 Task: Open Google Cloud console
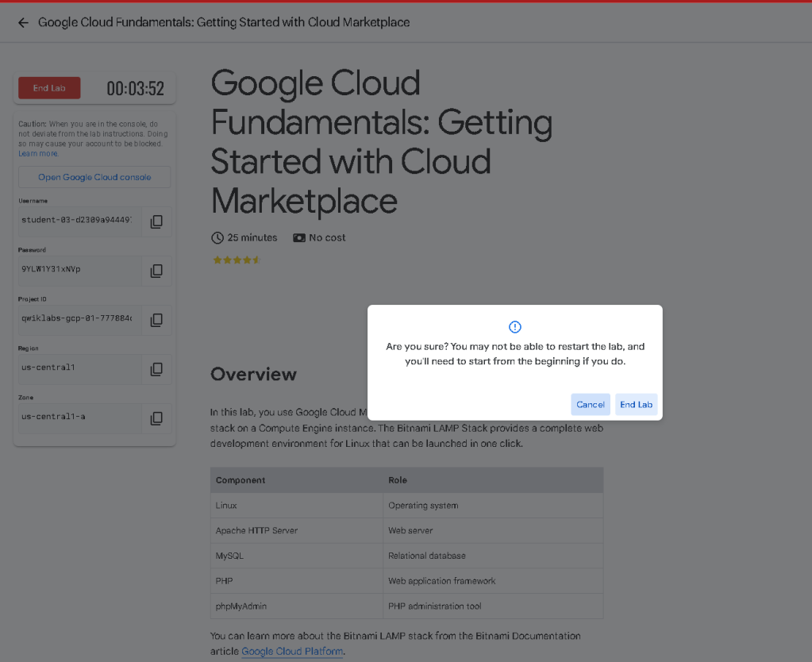pos(94,177)
